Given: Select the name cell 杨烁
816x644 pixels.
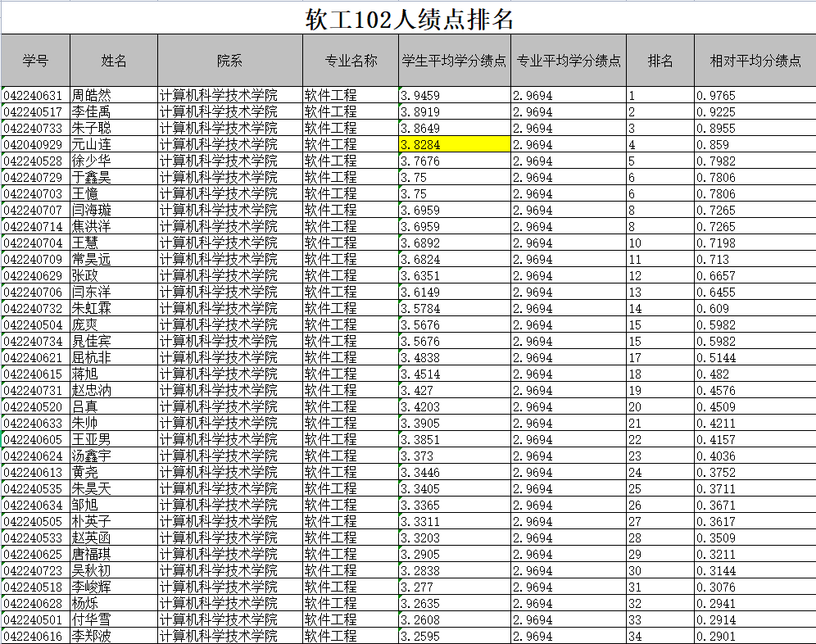Looking at the screenshot, I should pos(113,603).
